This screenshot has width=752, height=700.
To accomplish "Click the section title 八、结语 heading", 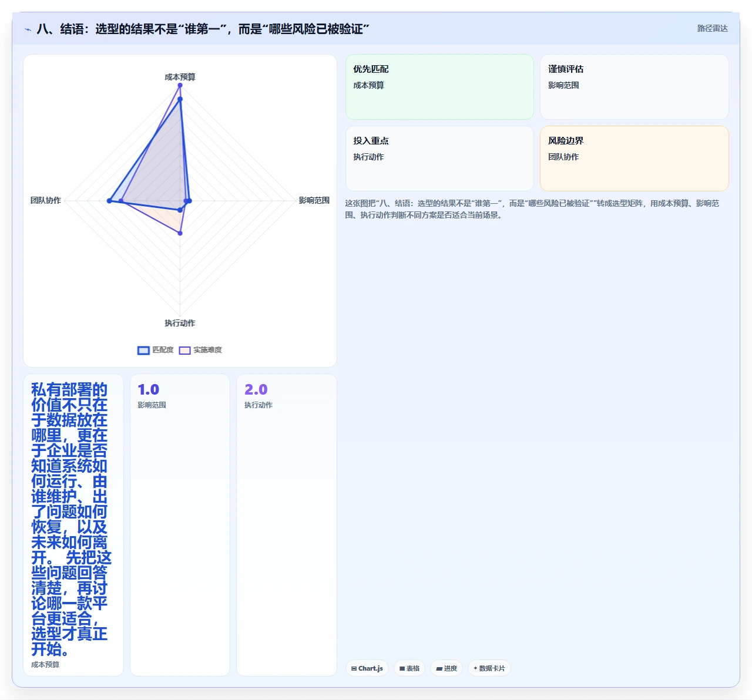I will 203,29.
